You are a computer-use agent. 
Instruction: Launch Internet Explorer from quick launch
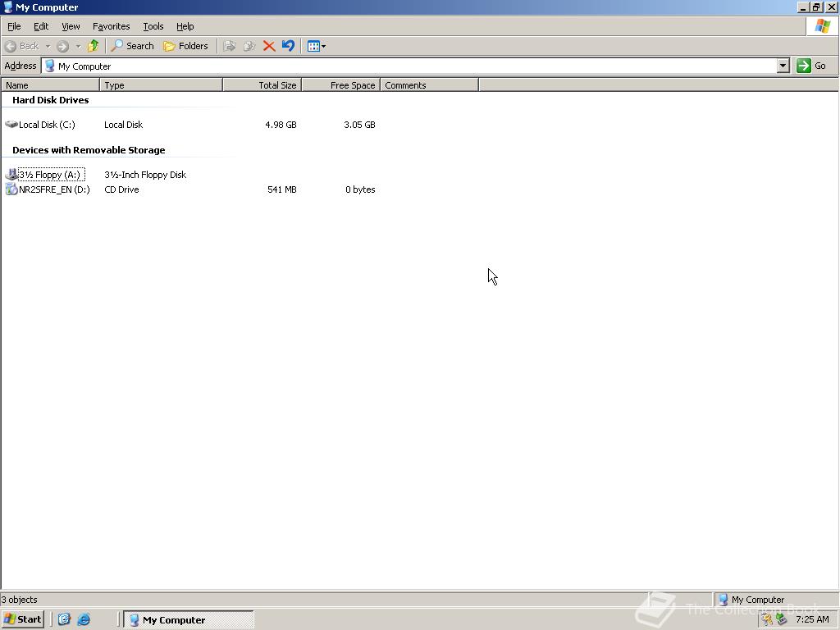pyautogui.click(x=84, y=619)
